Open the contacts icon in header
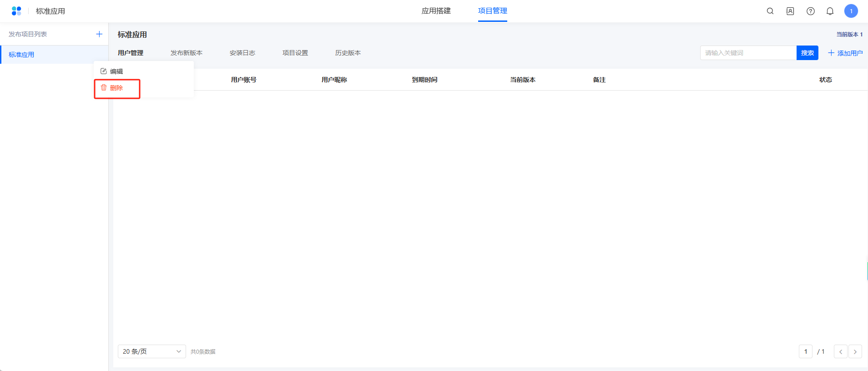868x371 pixels. (x=790, y=11)
